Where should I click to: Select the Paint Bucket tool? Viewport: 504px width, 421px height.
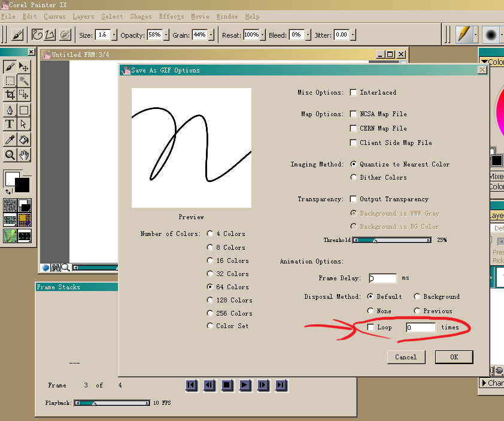(x=24, y=139)
